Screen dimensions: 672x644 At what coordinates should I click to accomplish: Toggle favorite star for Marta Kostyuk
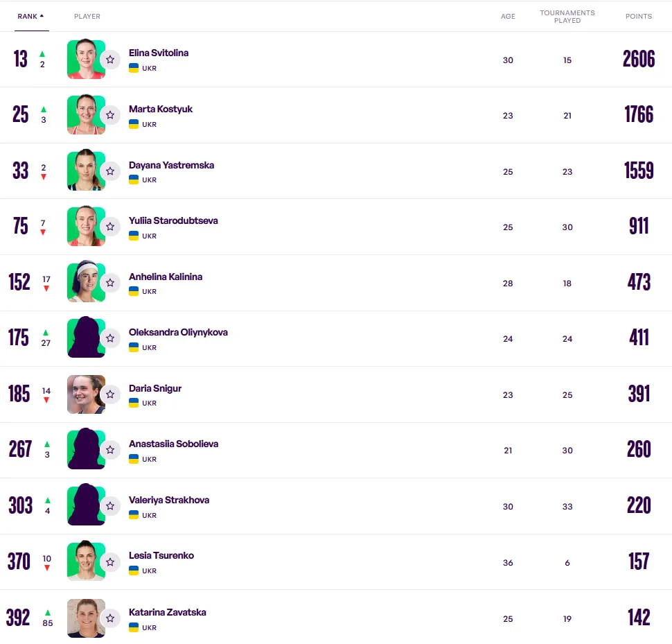pos(110,115)
